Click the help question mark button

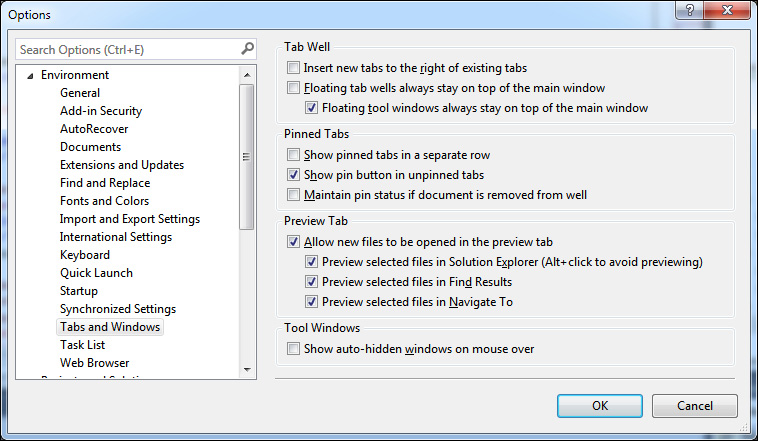[690, 10]
